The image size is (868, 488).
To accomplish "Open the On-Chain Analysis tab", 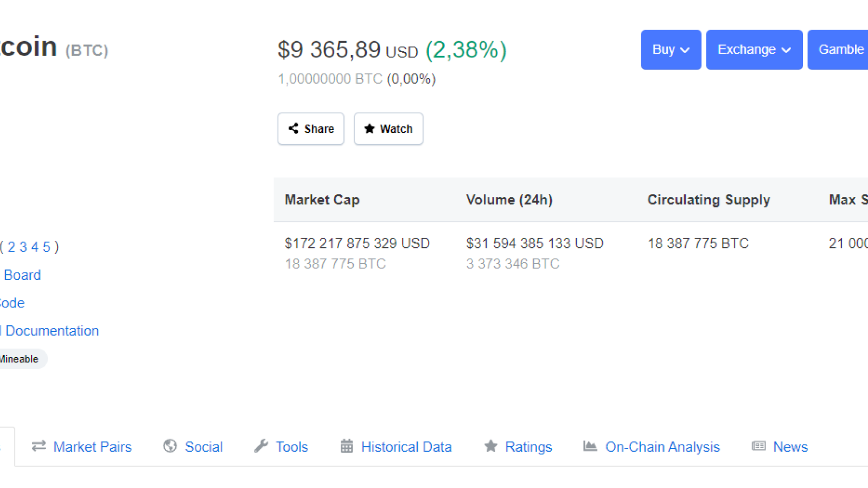I will tap(652, 447).
